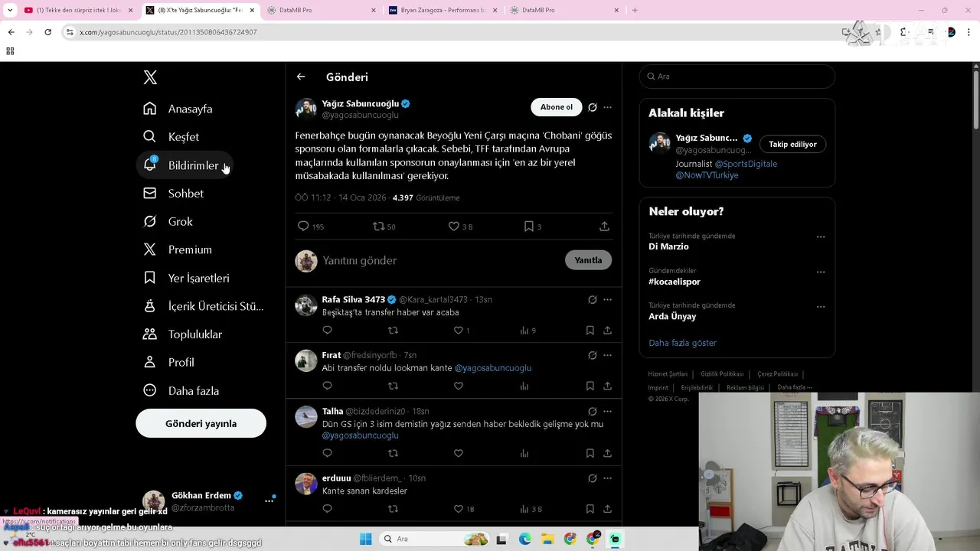The image size is (980, 551).
Task: Bookmark Rafa Silva 3473's reply
Action: [x=590, y=331]
